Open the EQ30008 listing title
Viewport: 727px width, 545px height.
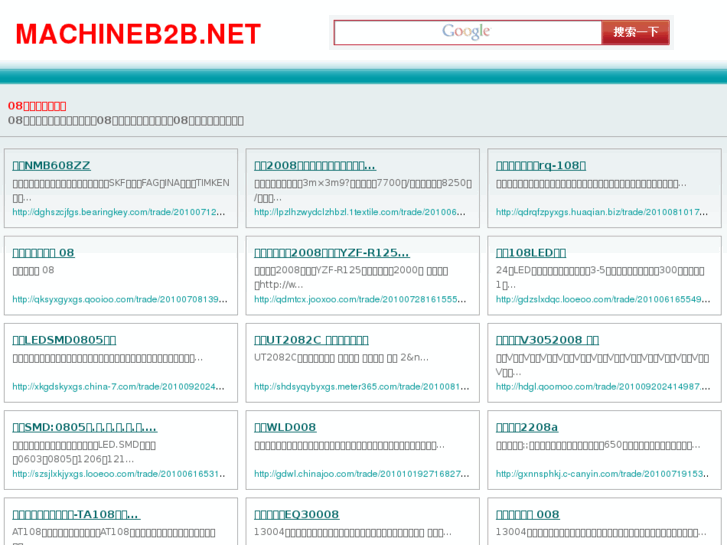296,514
